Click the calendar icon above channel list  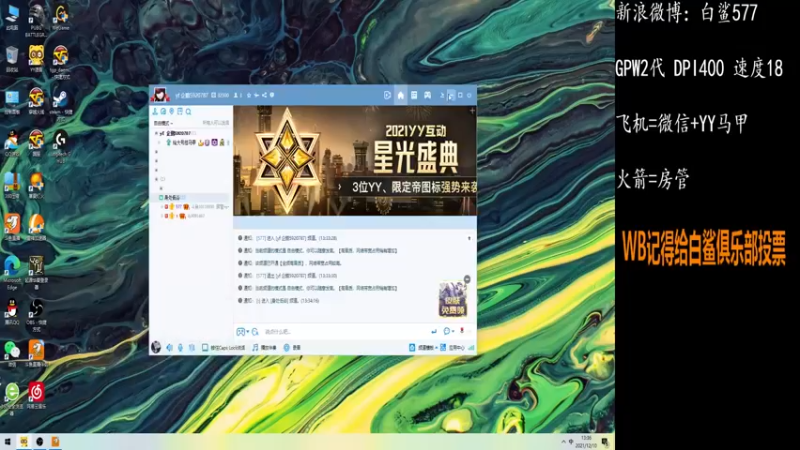180,111
